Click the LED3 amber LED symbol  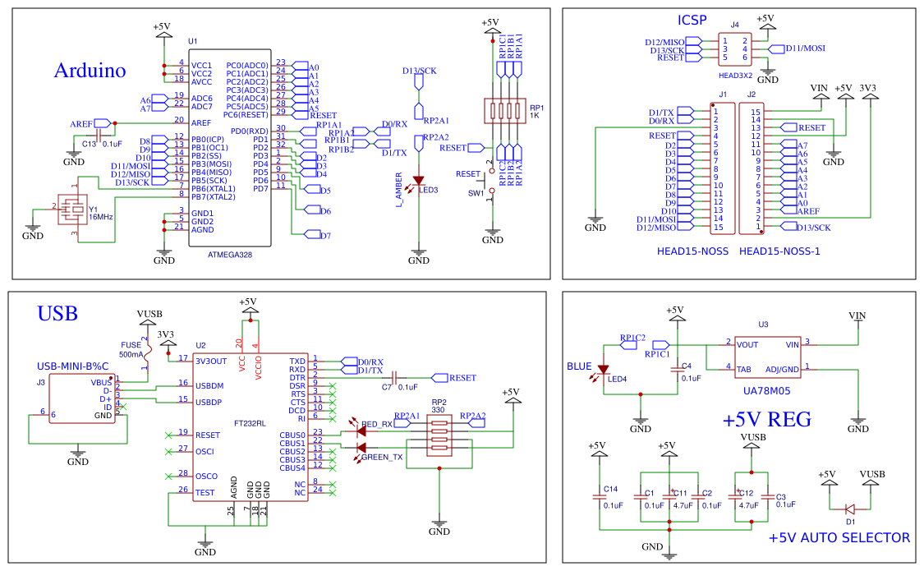point(419,180)
